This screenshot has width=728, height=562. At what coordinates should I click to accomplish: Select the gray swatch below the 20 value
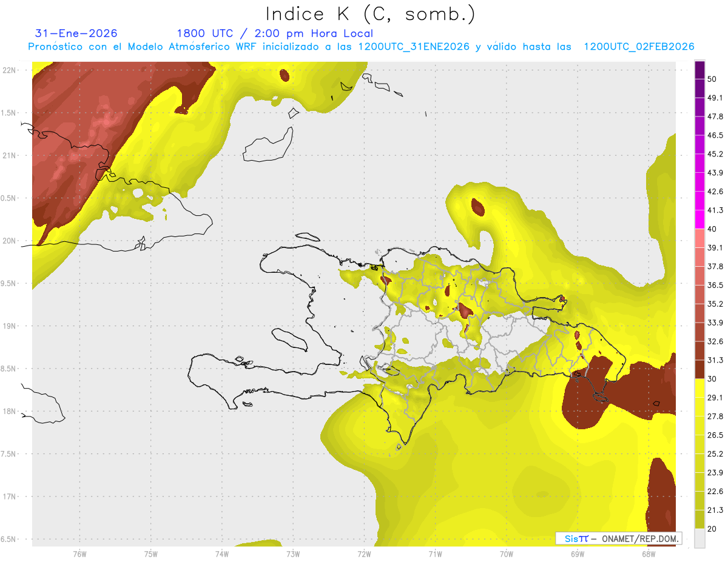pos(699,538)
